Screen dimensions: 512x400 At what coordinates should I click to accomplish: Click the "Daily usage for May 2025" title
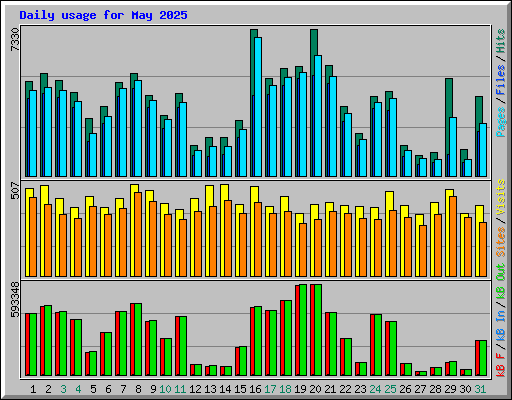(103, 15)
